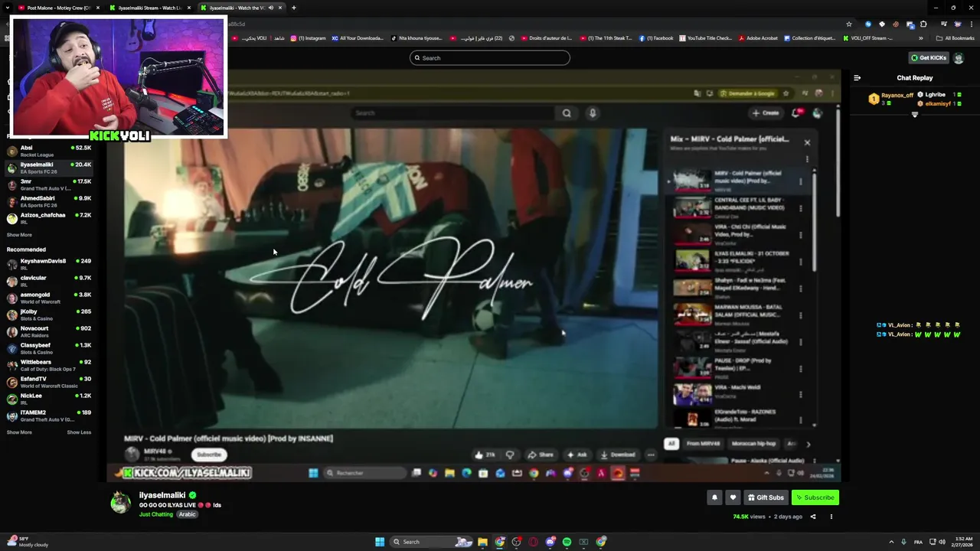Open NickLee recommended channel
Image resolution: width=980 pixels, height=551 pixels.
[x=49, y=399]
